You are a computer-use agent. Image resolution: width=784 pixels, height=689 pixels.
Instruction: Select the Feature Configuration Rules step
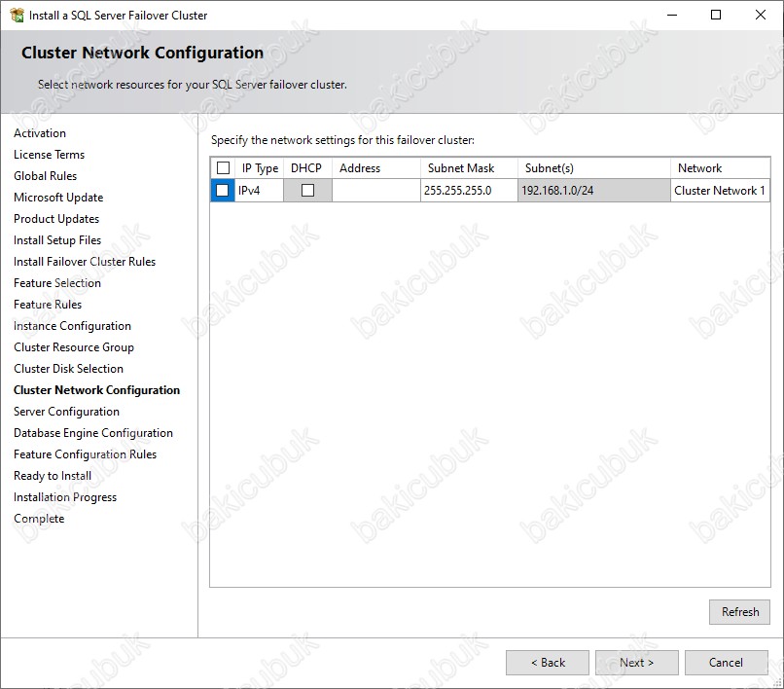(x=85, y=454)
